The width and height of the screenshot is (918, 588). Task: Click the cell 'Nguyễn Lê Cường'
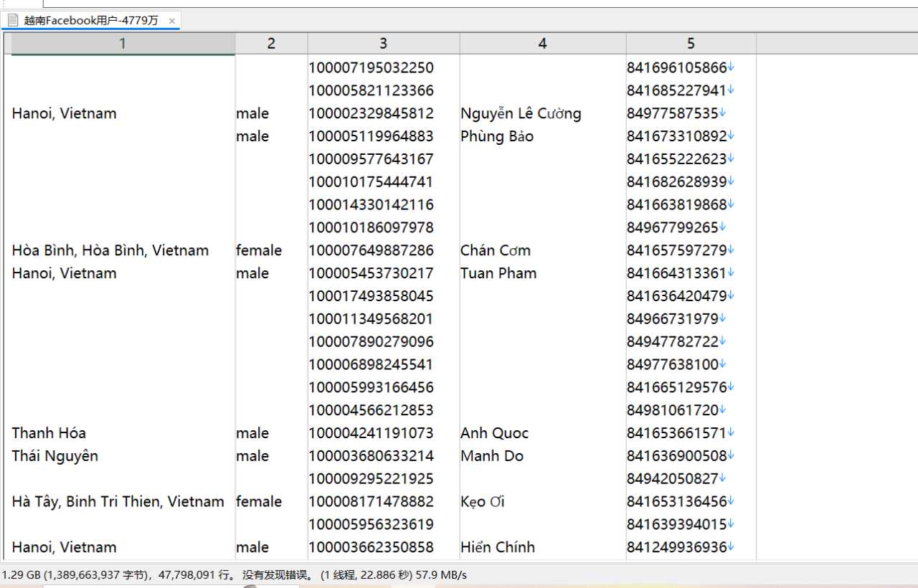tap(521, 113)
